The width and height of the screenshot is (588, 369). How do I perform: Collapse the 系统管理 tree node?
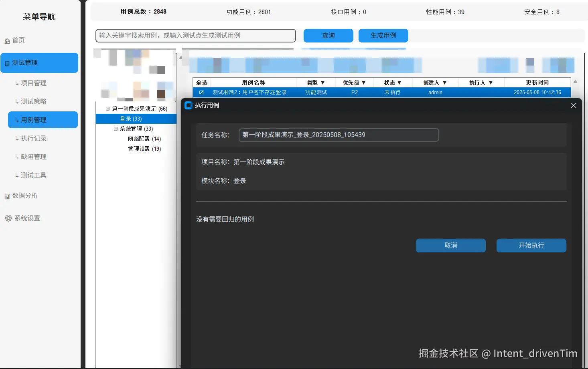(x=116, y=129)
